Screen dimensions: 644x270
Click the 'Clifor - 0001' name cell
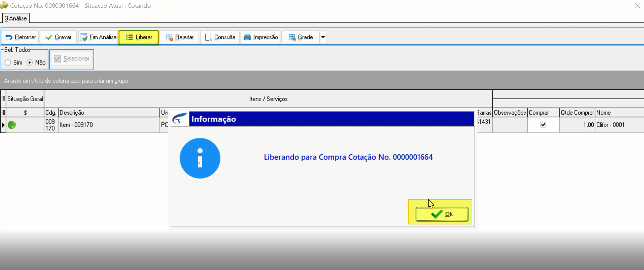[x=620, y=125]
